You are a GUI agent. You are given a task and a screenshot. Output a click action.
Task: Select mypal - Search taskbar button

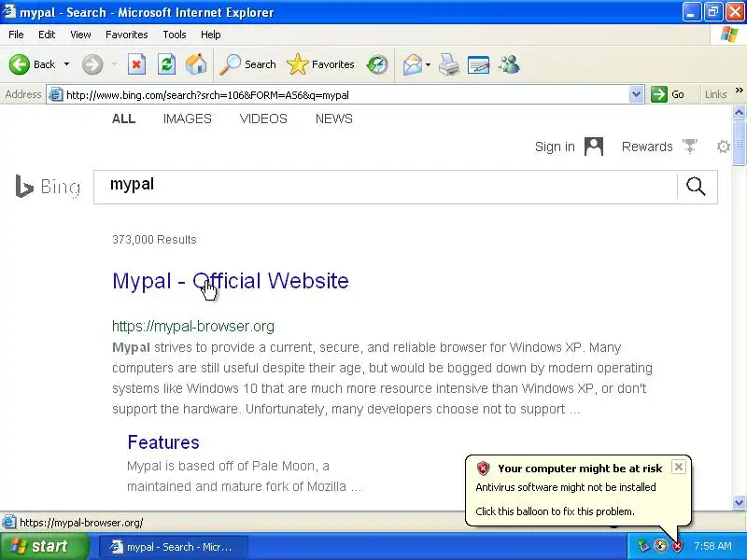[174, 547]
